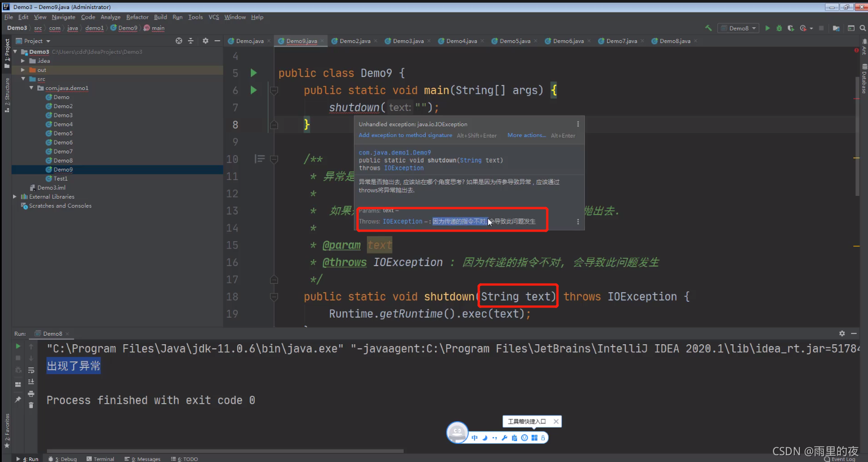Select Demo3.iml in the project tree
Image resolution: width=868 pixels, height=462 pixels.
pos(51,187)
